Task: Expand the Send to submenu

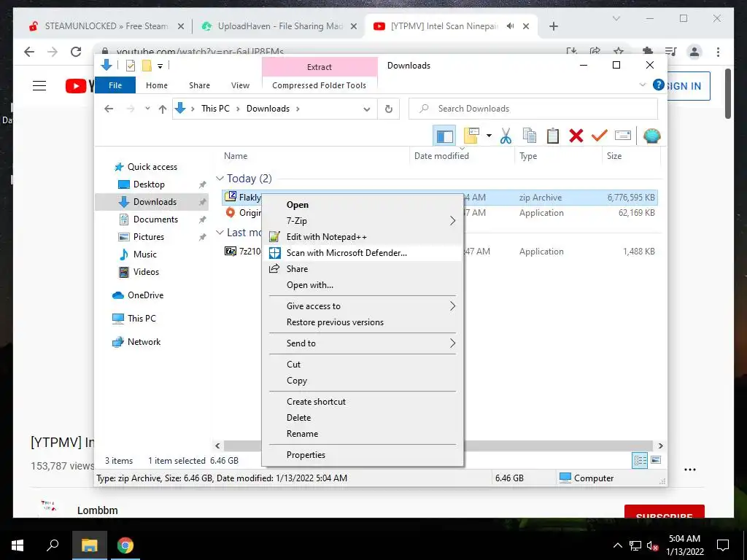Action: coord(362,343)
